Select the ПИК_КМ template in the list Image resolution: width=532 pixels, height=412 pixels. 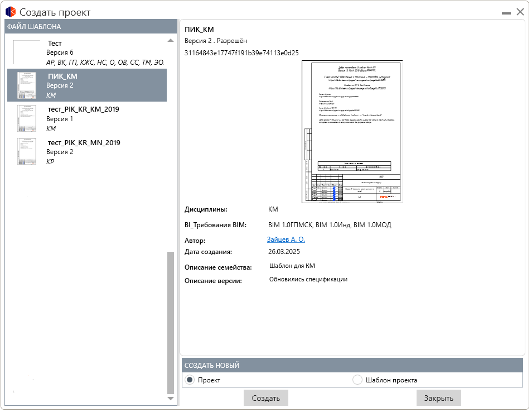[x=87, y=85]
